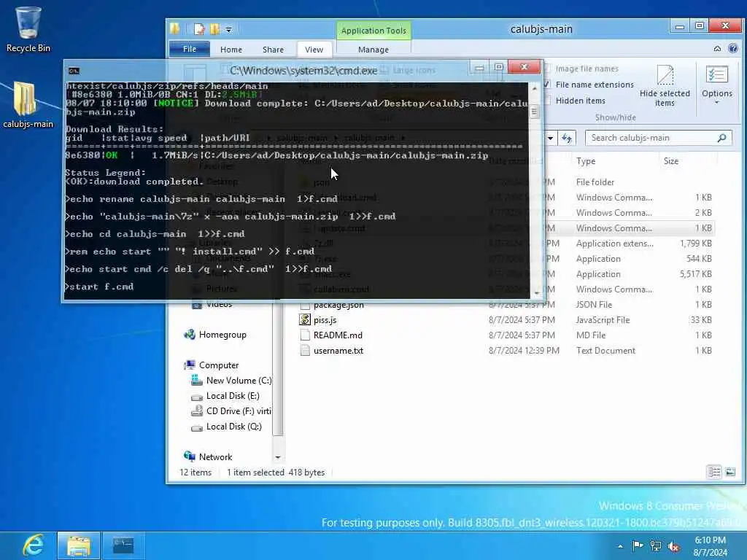Switch to details view layout icon
Image resolution: width=747 pixels, height=560 pixels.
(714, 472)
